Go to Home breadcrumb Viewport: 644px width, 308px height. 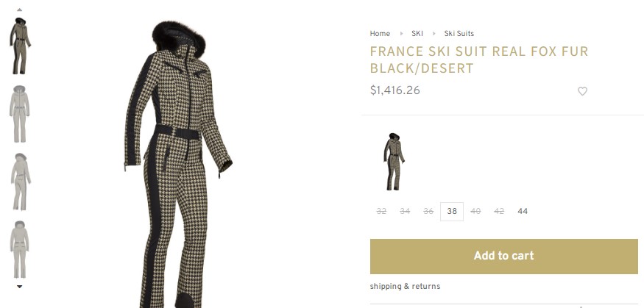(380, 34)
